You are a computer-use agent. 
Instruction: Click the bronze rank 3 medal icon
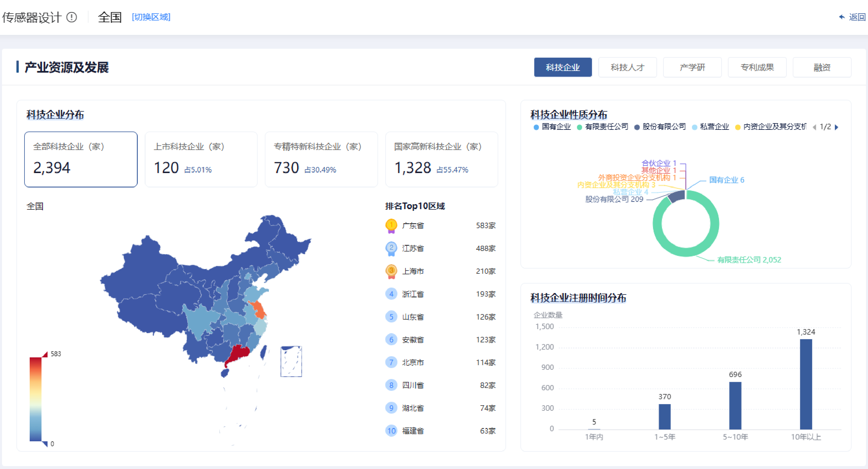391,271
